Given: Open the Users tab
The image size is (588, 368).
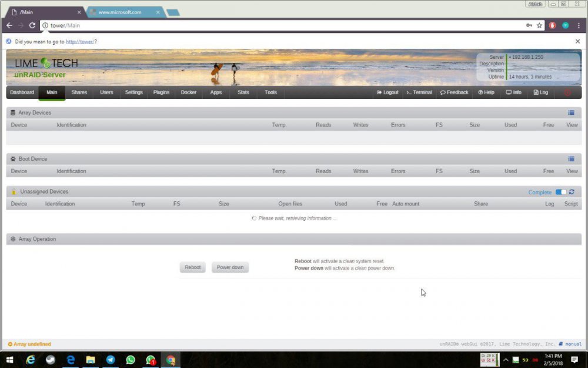Looking at the screenshot, I should click(106, 92).
